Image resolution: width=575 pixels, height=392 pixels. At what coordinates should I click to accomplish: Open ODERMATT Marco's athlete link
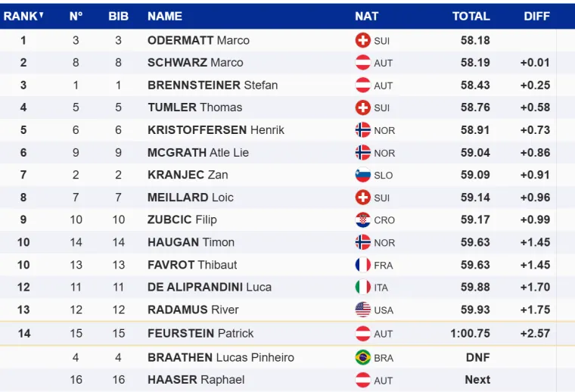pyautogui.click(x=198, y=41)
